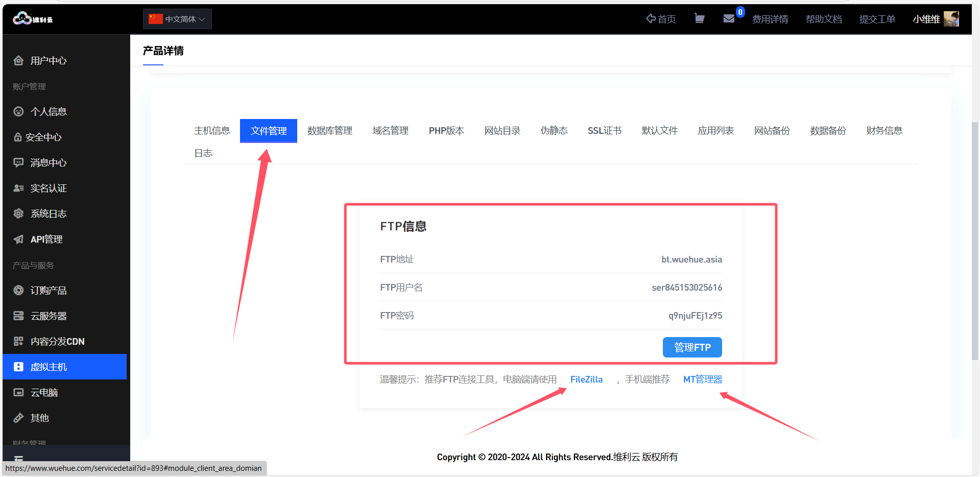Switch to 默认文件 tab
Image resolution: width=980 pixels, height=477 pixels.
pyautogui.click(x=660, y=131)
